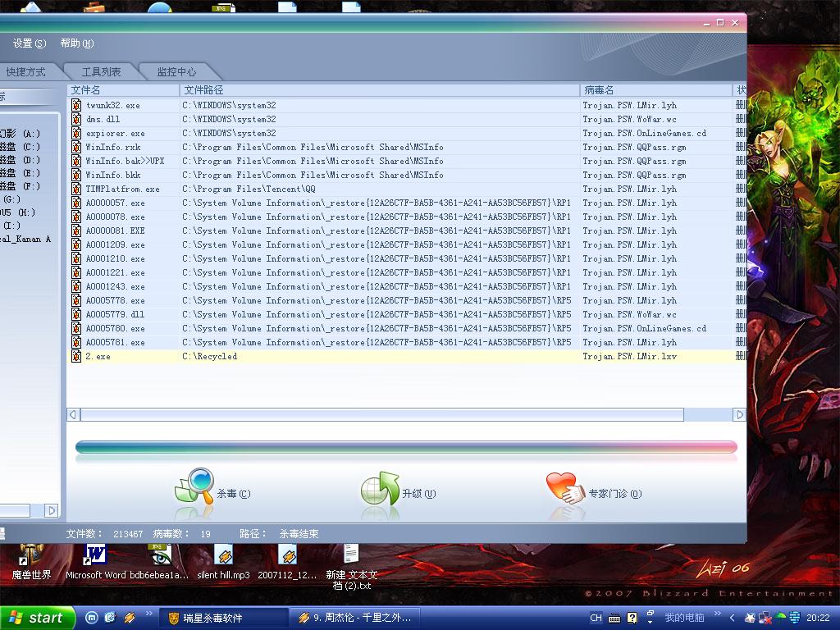Sort list by 文件路径 column header
Viewport: 840px width, 630px height.
point(203,90)
